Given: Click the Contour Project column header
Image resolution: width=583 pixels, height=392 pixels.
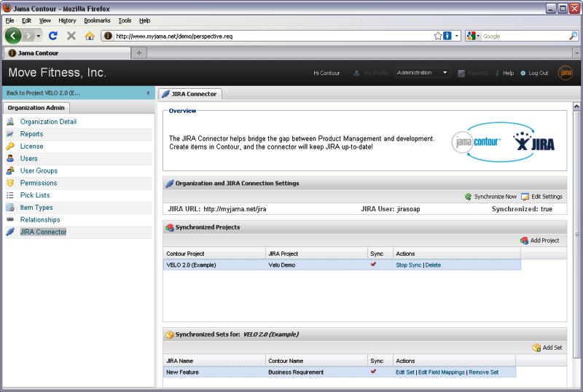Looking at the screenshot, I should [214, 254].
